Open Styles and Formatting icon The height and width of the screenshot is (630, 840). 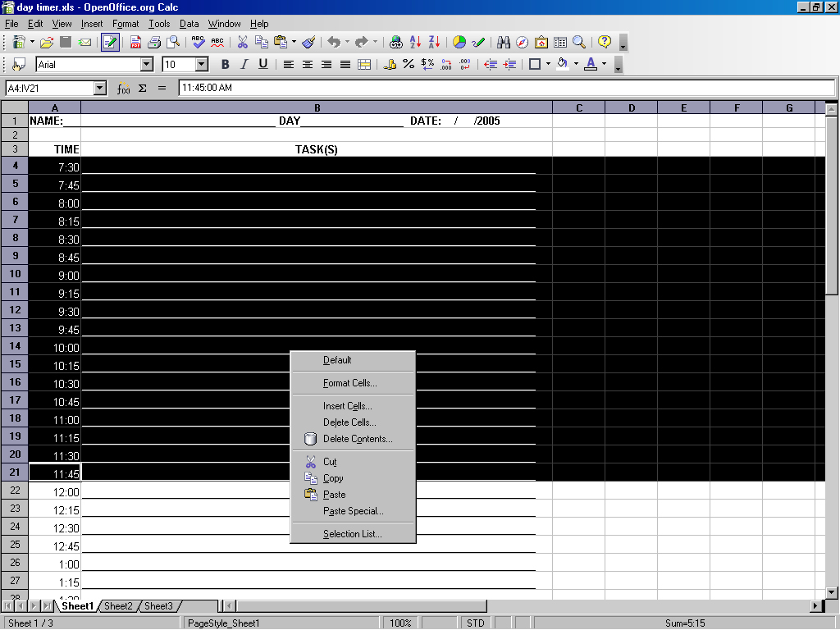[20, 65]
